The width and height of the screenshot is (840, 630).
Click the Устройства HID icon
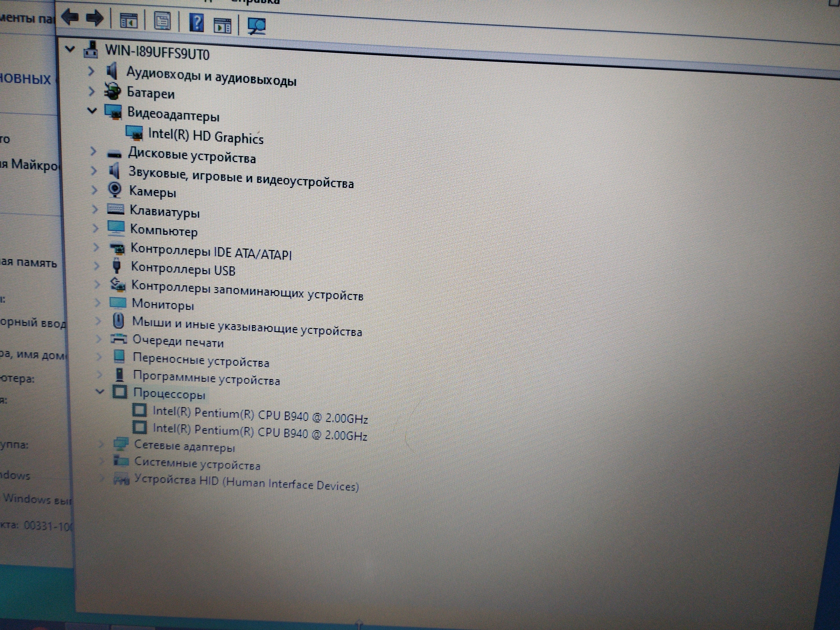coord(122,479)
